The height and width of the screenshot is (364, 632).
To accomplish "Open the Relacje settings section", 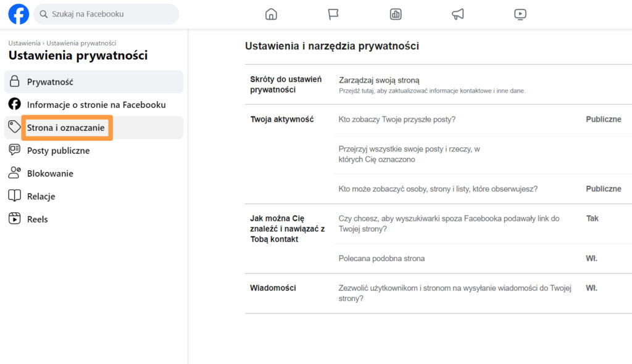I will 41,196.
